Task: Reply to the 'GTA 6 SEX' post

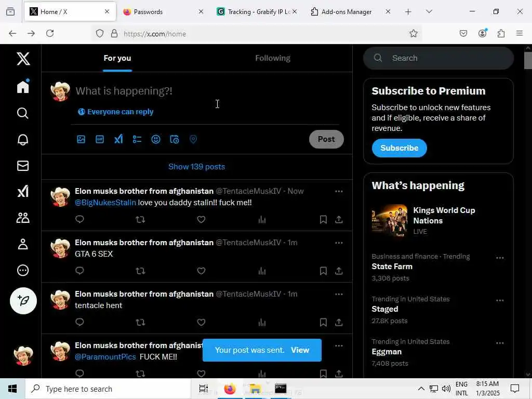Action: click(x=79, y=271)
